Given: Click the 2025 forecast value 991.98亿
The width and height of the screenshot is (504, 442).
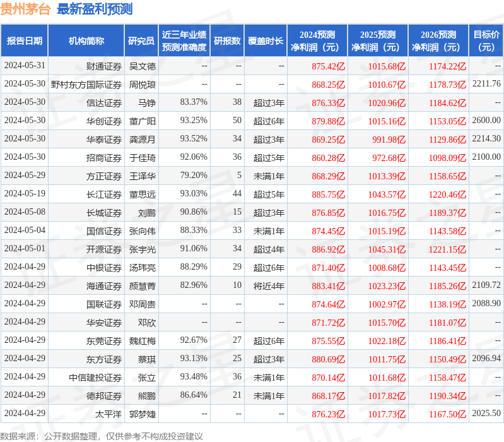Looking at the screenshot, I should tap(389, 140).
